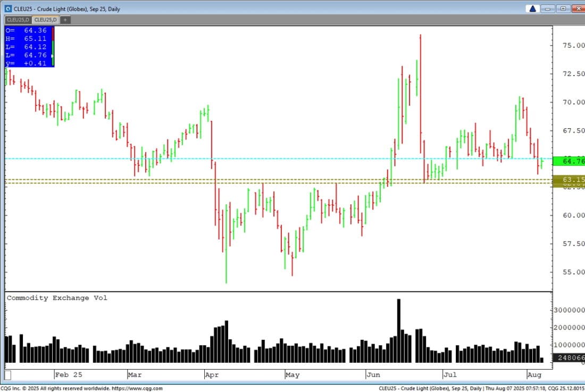585x392 pixels.
Task: Add a new chart tab with plus button
Action: 65,20
